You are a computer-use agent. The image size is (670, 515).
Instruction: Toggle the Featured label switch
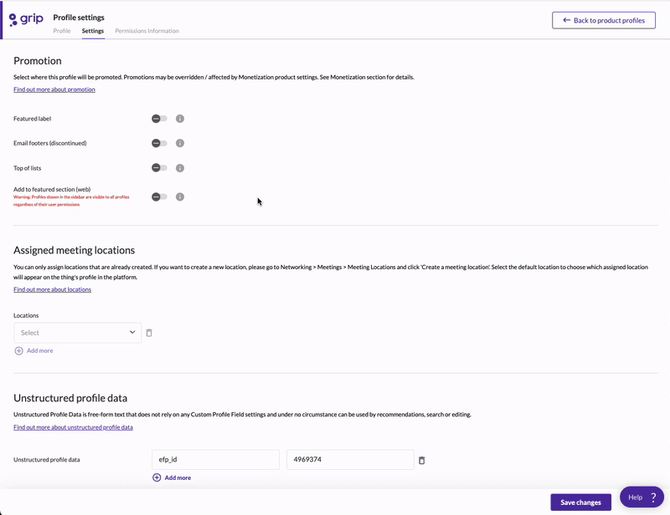click(159, 118)
